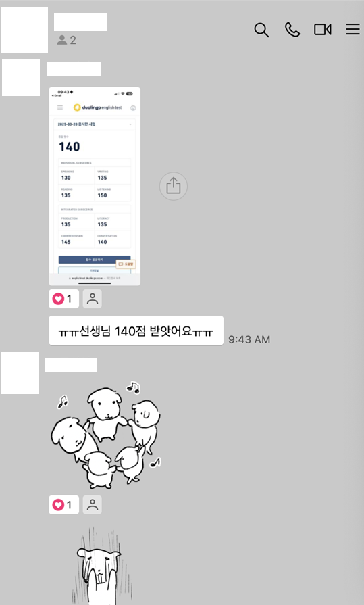Open the chat search magnifier icon

pos(261,30)
